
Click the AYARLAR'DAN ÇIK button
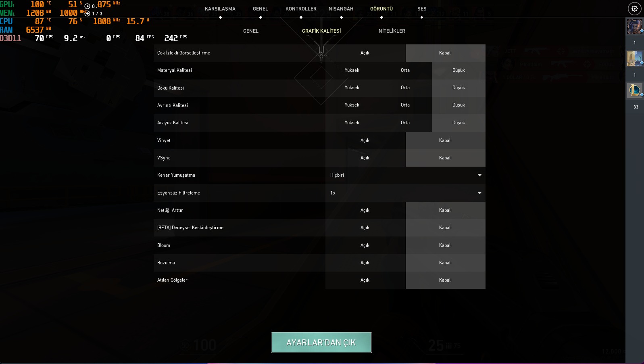click(321, 343)
